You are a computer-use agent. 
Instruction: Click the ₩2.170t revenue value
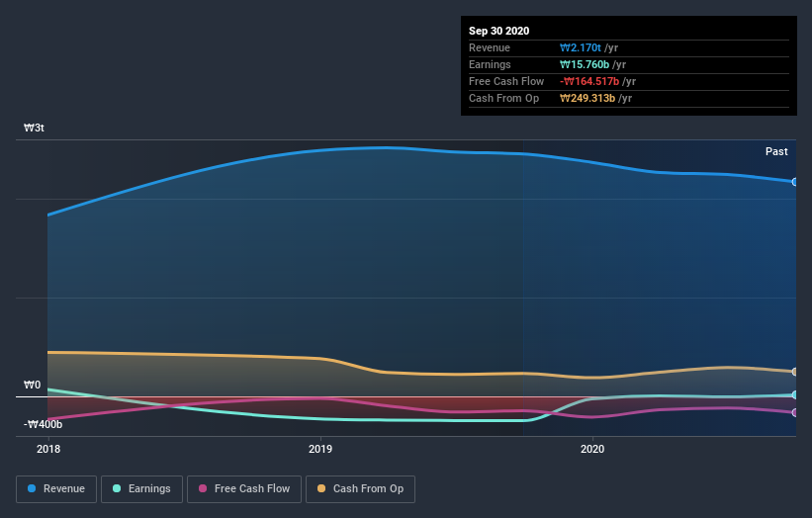[x=580, y=48]
